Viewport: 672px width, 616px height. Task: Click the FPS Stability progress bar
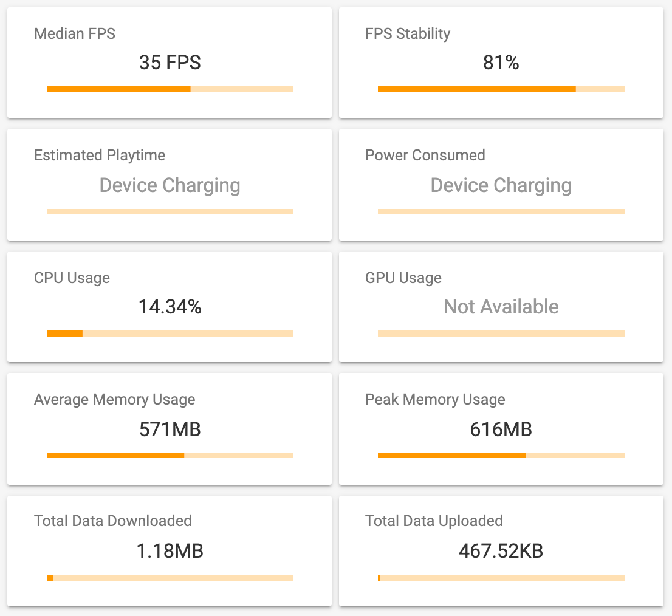[501, 89]
